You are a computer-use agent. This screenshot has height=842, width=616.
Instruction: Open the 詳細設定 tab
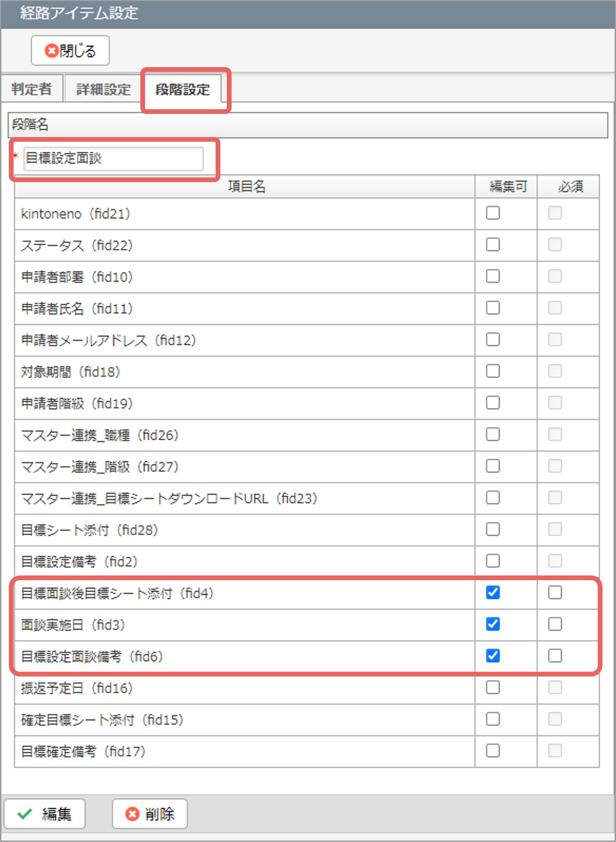(103, 89)
